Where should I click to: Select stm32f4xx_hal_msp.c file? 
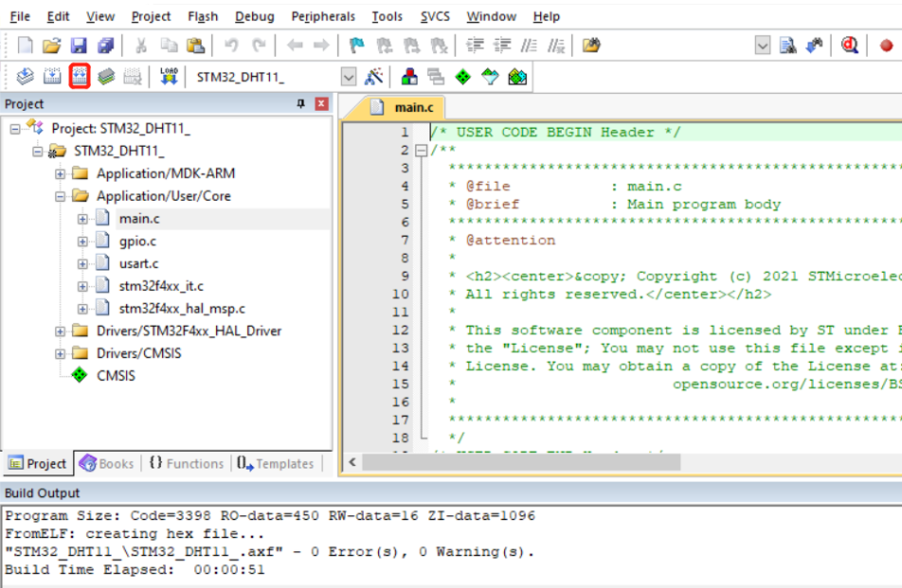(x=182, y=309)
